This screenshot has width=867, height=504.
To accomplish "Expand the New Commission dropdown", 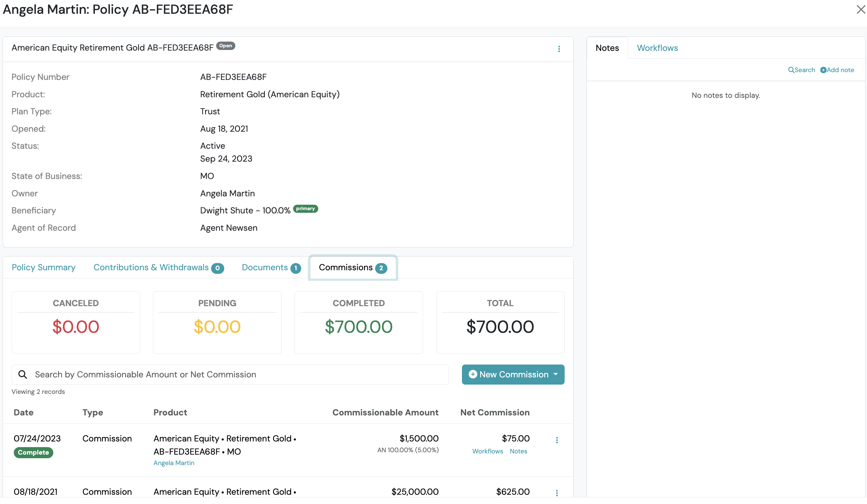I will (513, 374).
